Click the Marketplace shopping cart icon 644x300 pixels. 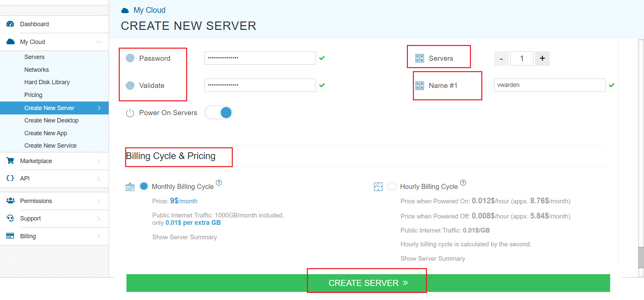(10, 161)
